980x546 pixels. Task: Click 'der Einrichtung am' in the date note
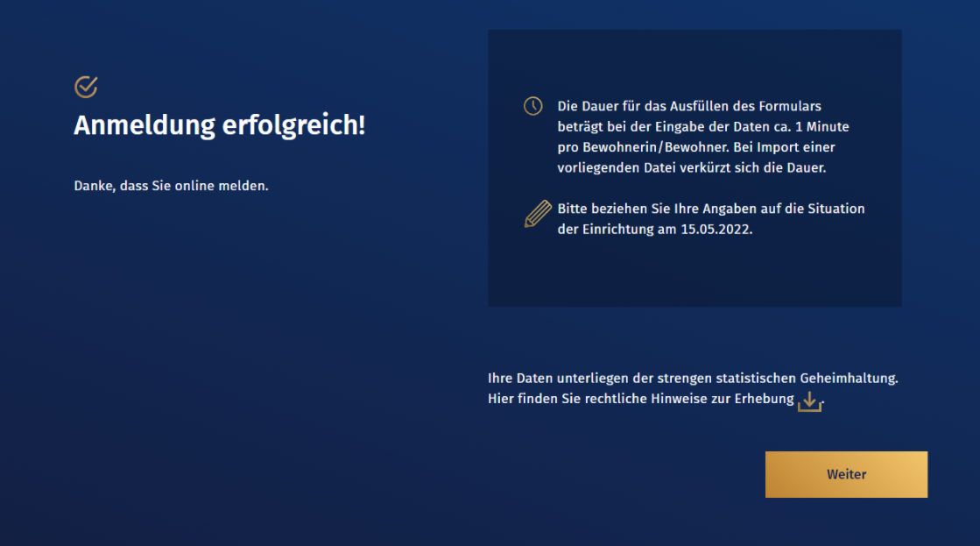point(616,229)
